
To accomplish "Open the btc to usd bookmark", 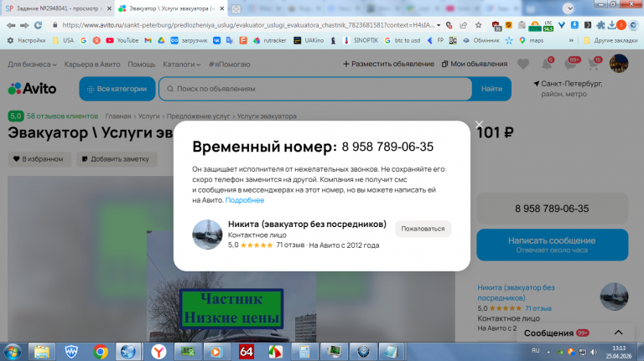I will point(402,40).
